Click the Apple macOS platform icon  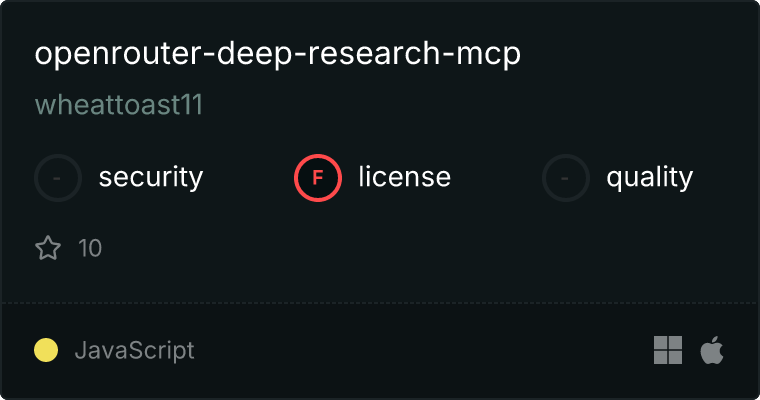click(712, 350)
